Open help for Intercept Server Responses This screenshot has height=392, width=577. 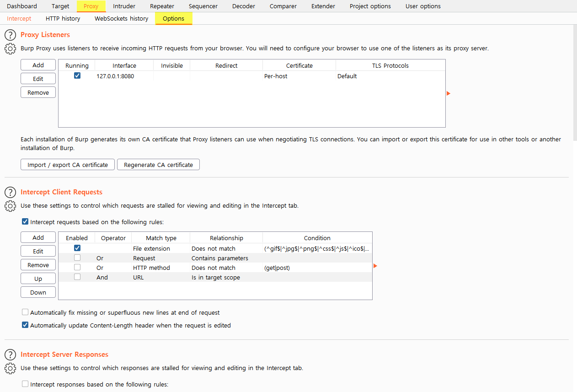click(x=10, y=354)
